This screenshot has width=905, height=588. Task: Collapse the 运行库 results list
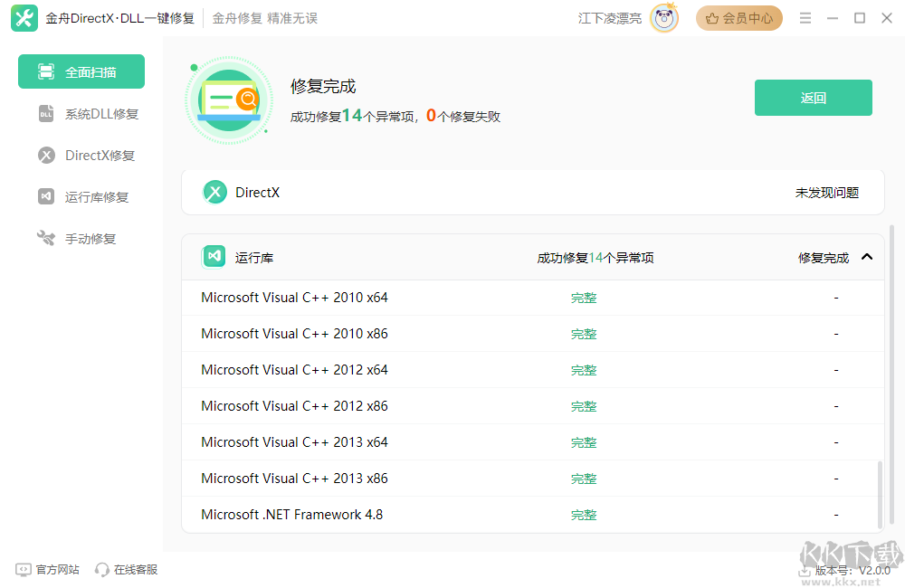[867, 257]
